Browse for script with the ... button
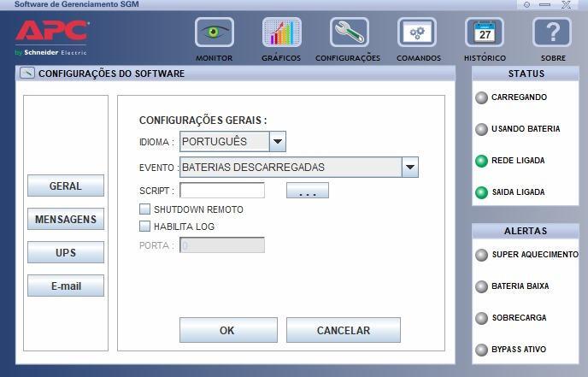Image resolution: width=588 pixels, height=377 pixels. 308,191
